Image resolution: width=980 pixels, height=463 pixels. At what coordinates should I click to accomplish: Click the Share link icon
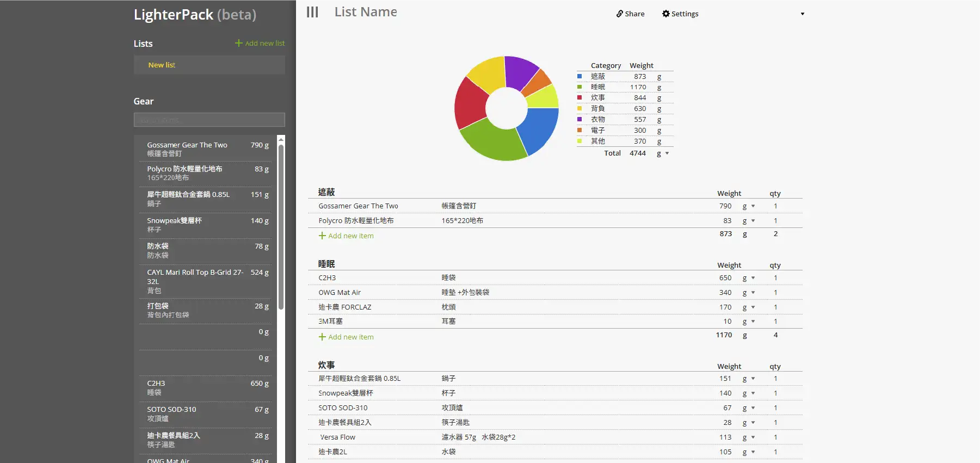tap(619, 14)
